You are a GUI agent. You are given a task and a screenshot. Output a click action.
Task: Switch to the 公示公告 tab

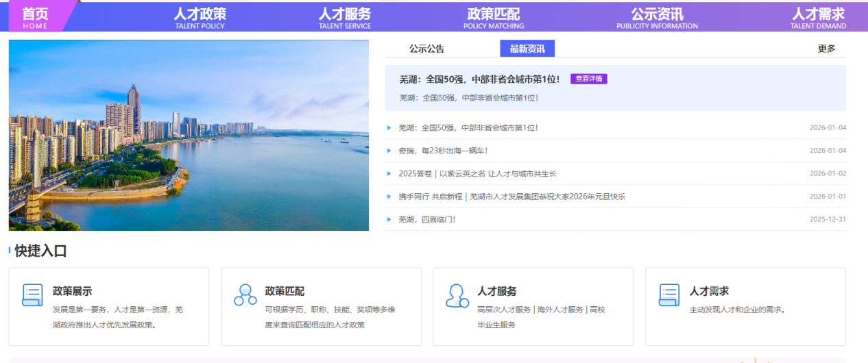pos(426,49)
